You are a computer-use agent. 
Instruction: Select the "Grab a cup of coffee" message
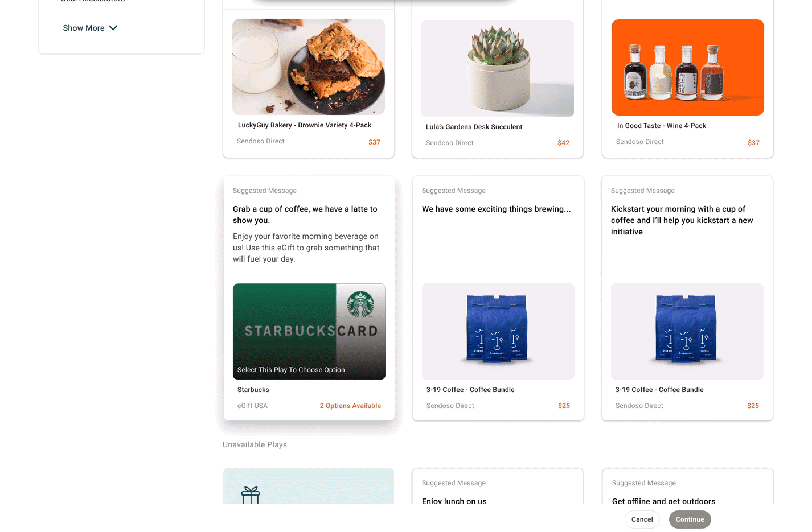pos(305,215)
